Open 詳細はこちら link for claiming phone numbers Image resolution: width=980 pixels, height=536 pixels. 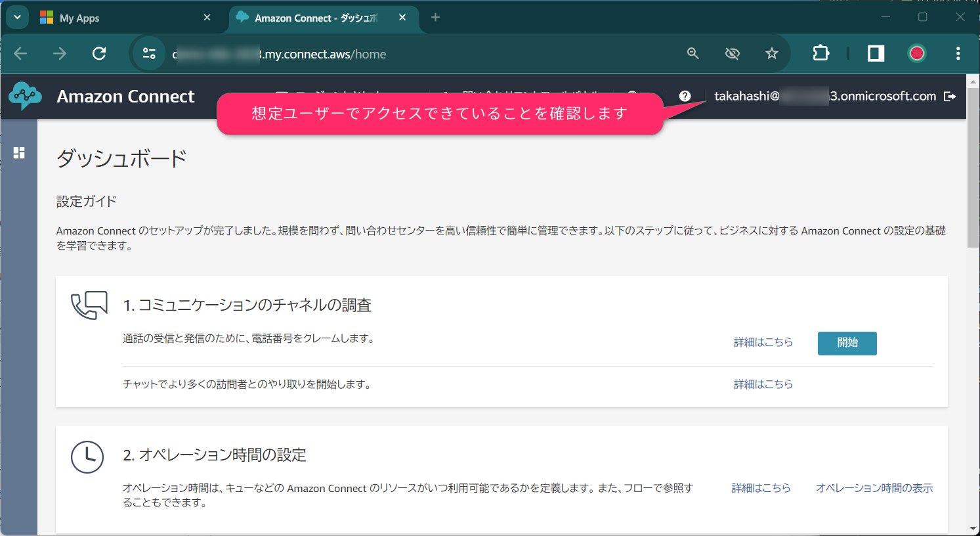[763, 342]
